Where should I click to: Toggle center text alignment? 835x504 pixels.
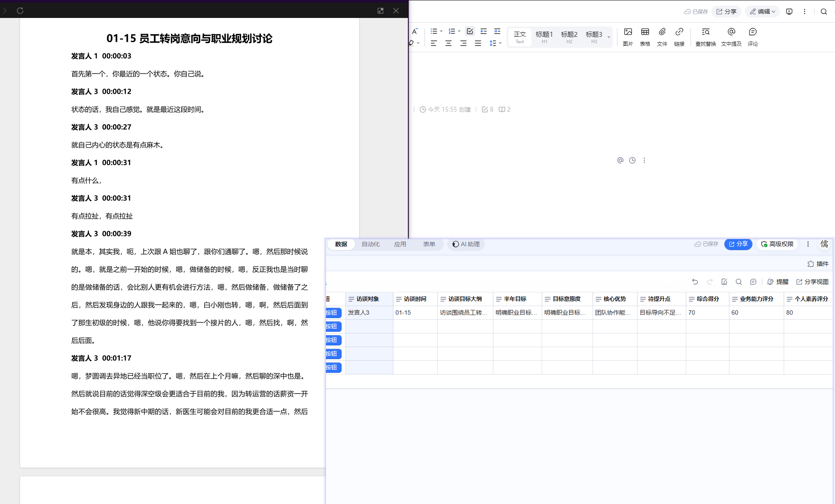[x=448, y=43]
